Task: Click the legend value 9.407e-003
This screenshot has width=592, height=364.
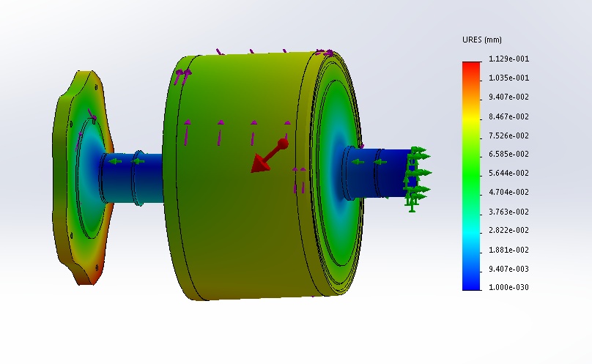Action: tap(508, 269)
